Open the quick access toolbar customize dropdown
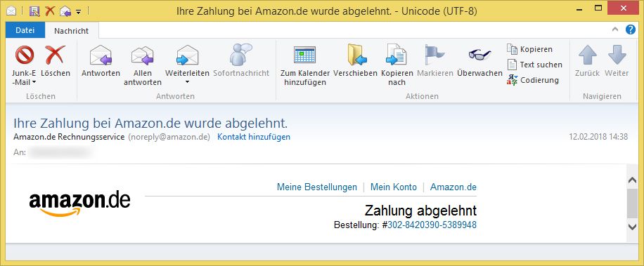The image size is (644, 266). click(79, 11)
